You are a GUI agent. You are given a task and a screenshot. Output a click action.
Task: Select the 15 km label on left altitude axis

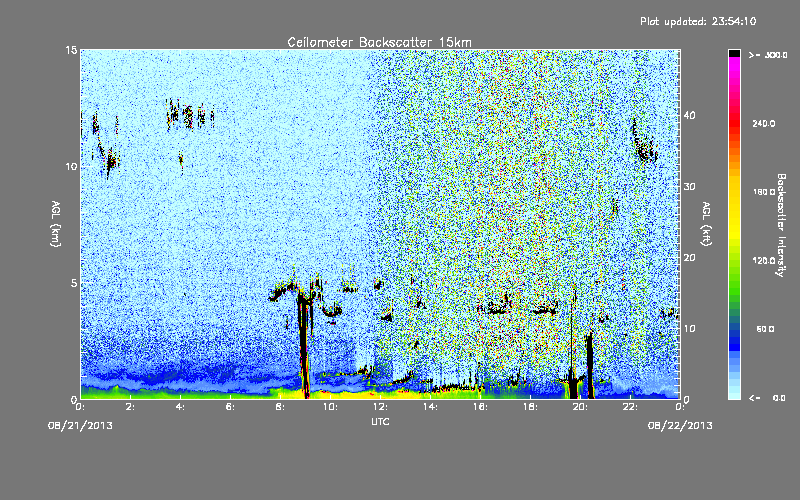(x=71, y=50)
